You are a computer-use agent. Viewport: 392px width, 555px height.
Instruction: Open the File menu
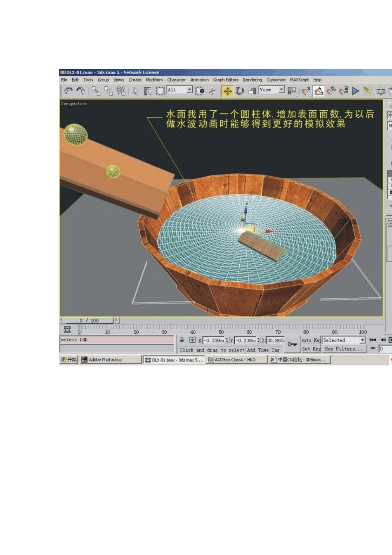tap(64, 80)
